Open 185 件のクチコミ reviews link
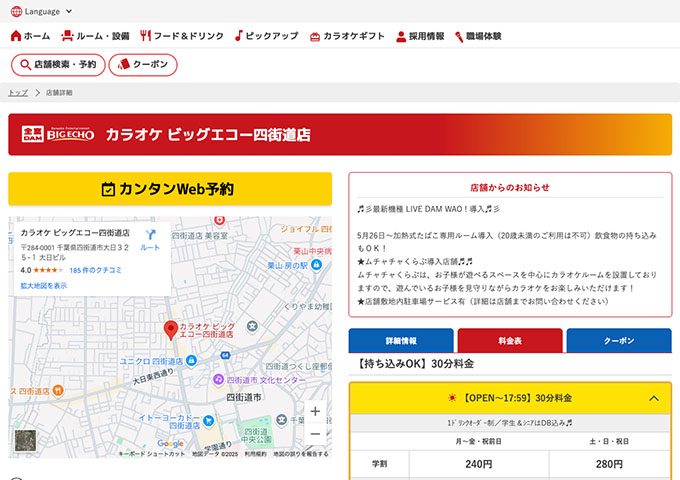680x480 pixels. click(95, 270)
